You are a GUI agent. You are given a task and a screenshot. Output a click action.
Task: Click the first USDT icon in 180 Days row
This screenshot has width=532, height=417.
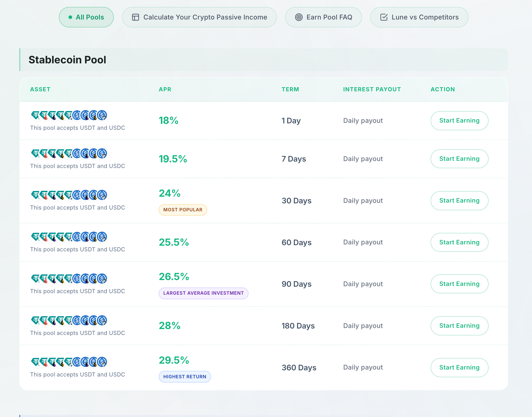coord(36,320)
